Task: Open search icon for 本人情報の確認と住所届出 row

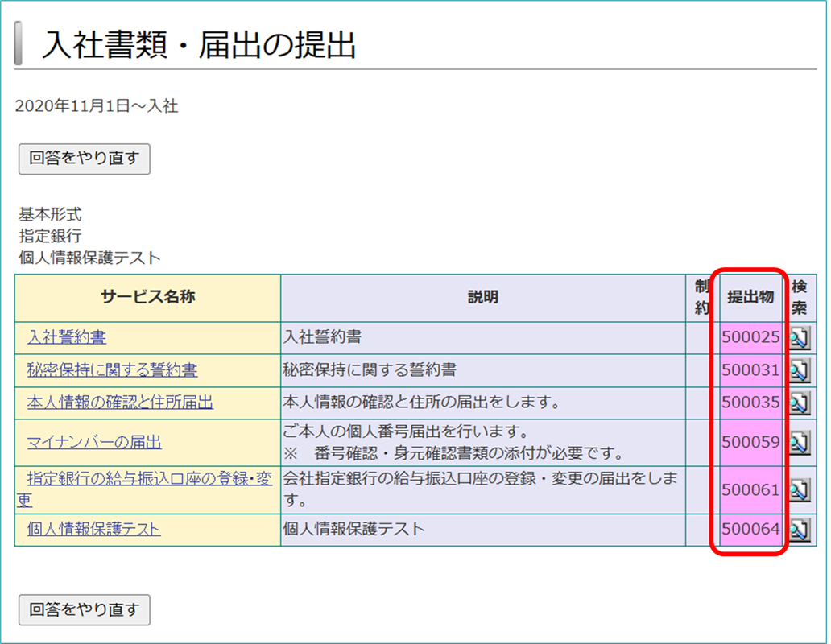Action: click(x=799, y=402)
